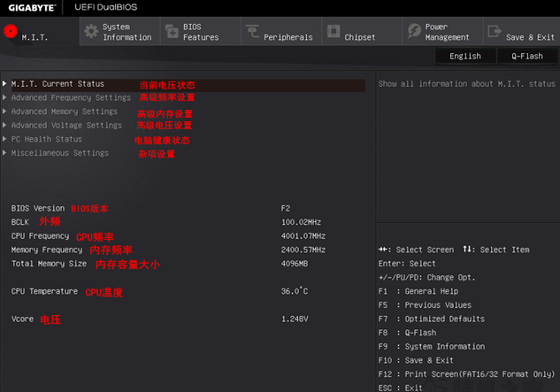
Task: Click the CPU Temperature label
Action: [x=44, y=291]
